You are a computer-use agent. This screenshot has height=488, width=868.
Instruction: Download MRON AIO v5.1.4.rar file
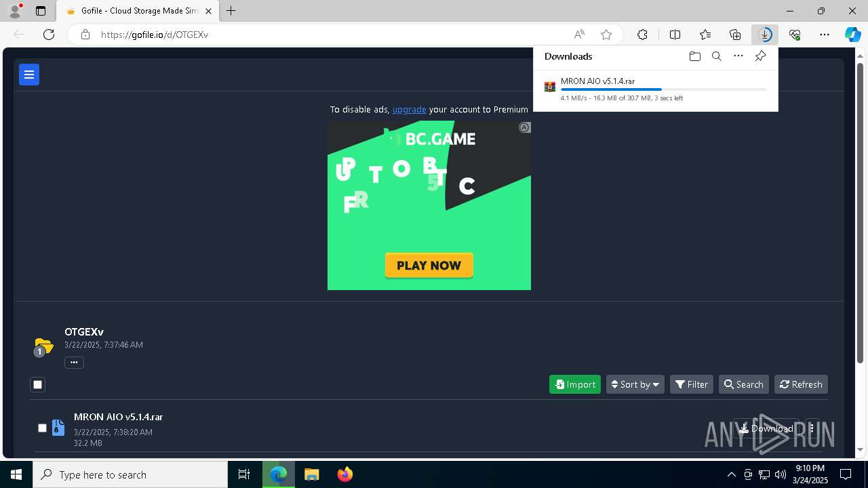[766, 428]
